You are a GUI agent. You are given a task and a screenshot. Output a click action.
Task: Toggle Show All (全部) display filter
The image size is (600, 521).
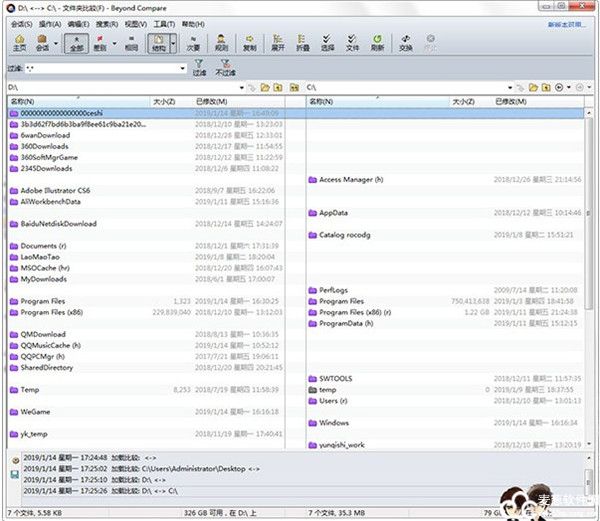point(77,43)
